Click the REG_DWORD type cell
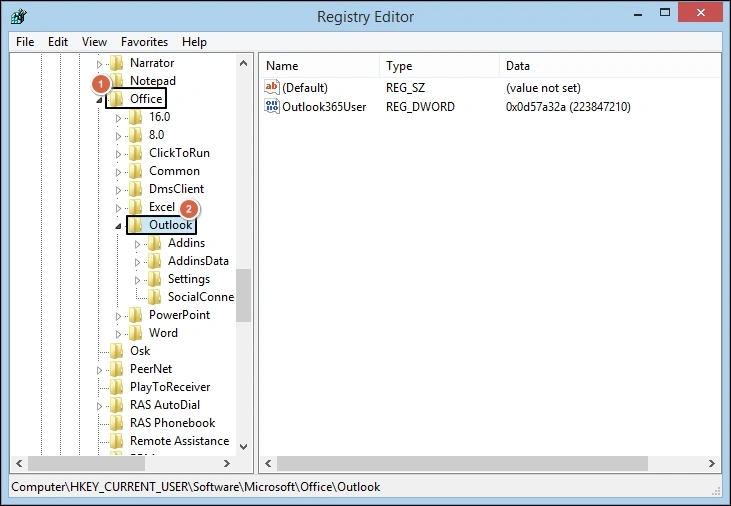This screenshot has width=731, height=506. click(420, 107)
